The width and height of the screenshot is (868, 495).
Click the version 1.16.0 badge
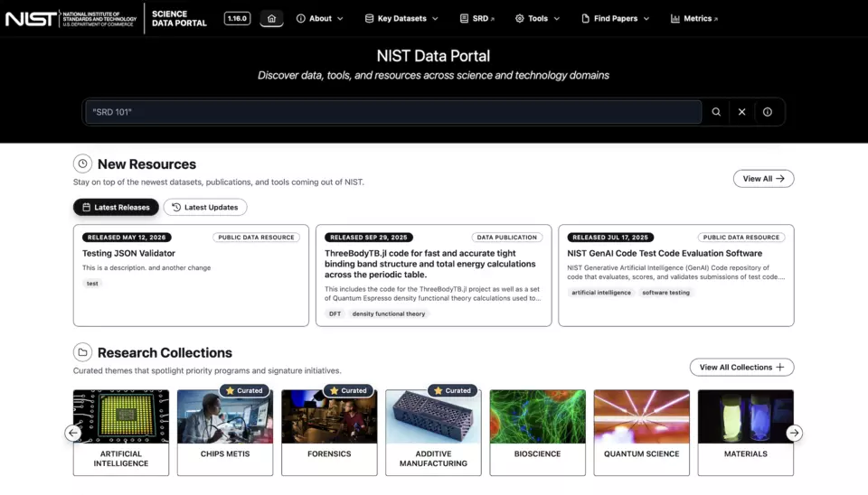click(x=237, y=18)
